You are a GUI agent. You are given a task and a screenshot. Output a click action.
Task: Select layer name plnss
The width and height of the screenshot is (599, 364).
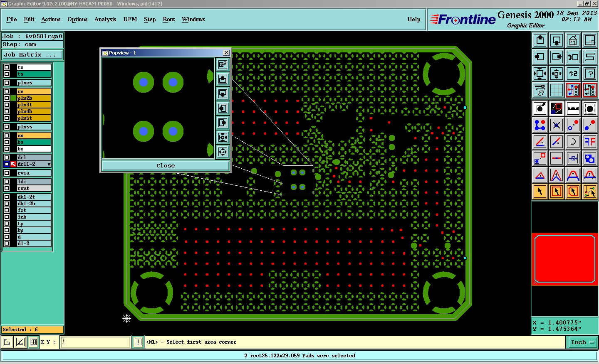pyautogui.click(x=34, y=127)
